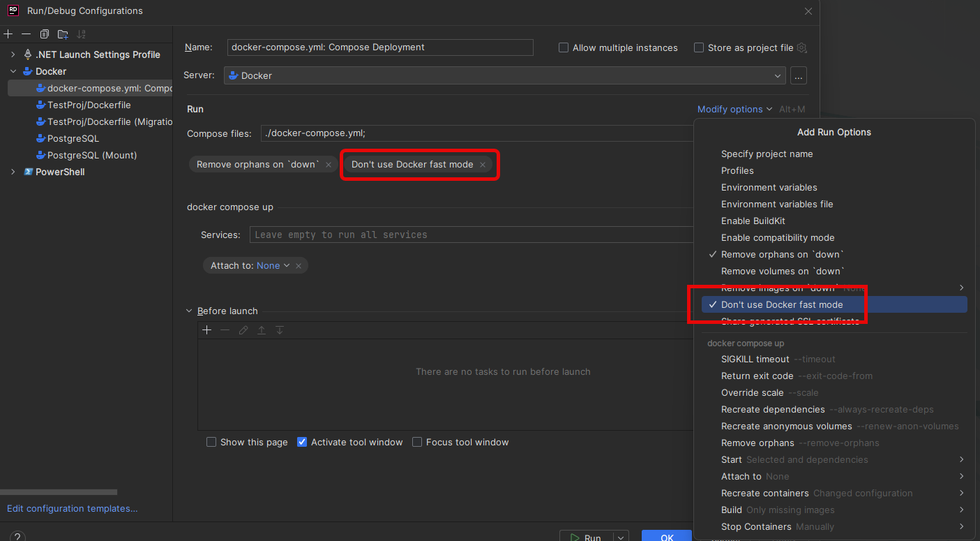This screenshot has height=541, width=980.
Task: Select 'Remove volumes on down' option
Action: pos(834,271)
